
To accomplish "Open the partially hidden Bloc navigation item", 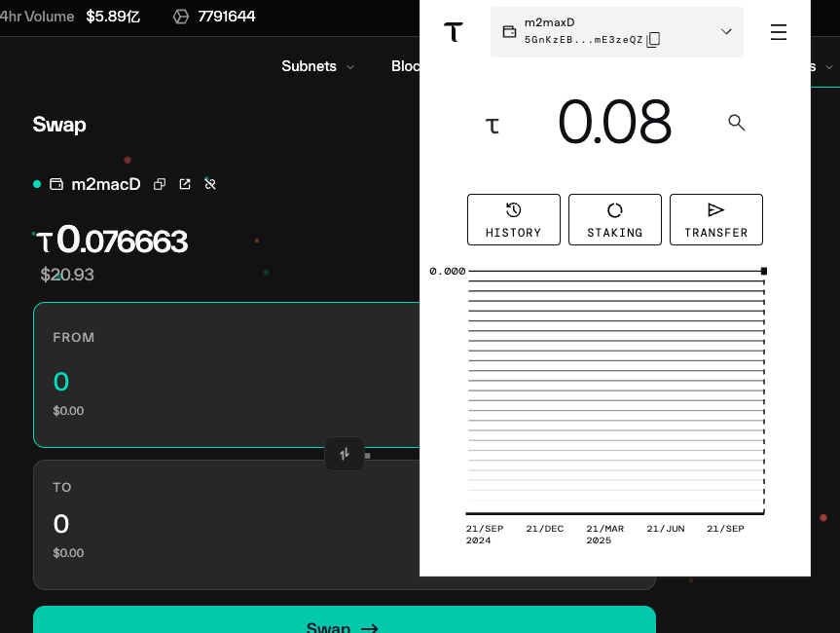I will point(406,66).
